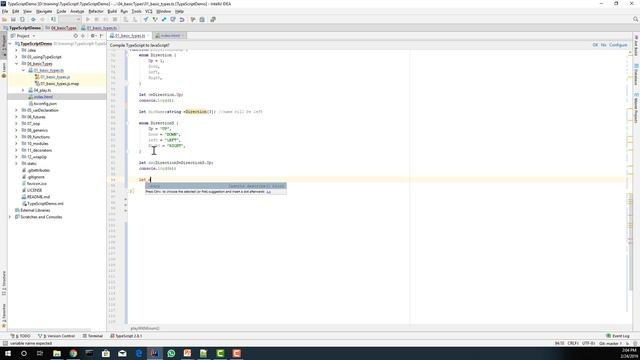Click OK in Compile TypeScript banner

click(x=595, y=45)
